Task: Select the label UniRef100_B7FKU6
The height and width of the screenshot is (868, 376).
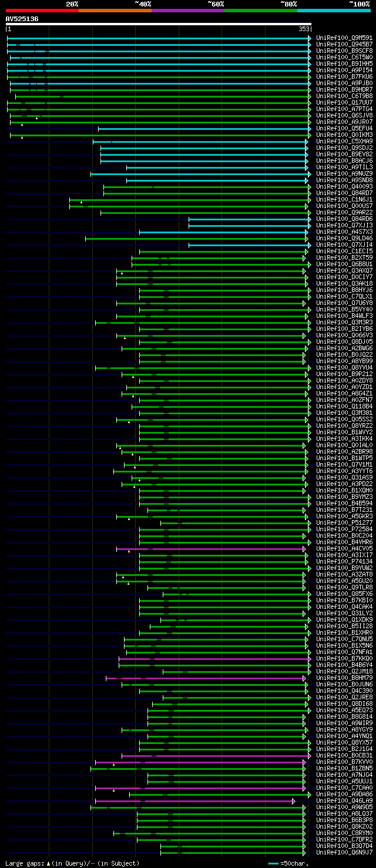Action: click(x=344, y=77)
